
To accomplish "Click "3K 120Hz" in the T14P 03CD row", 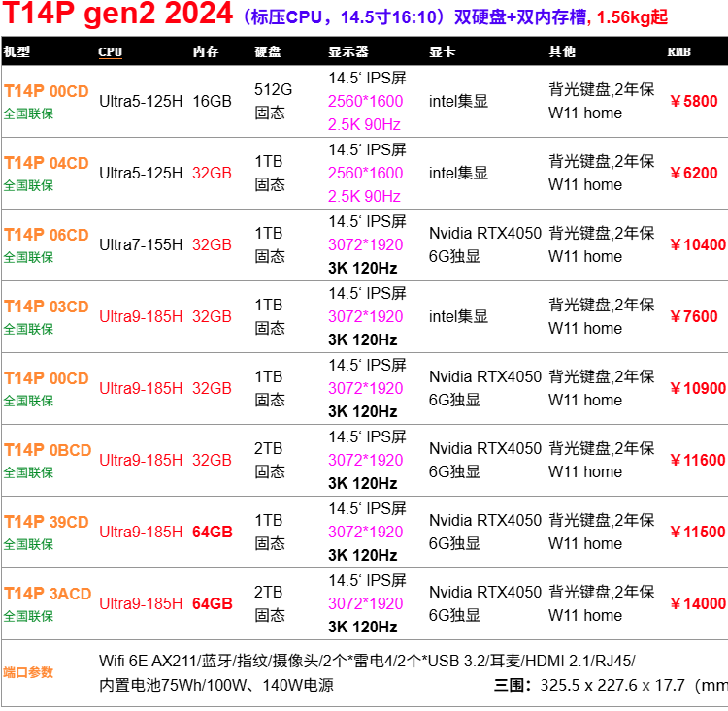I will 363,339.
